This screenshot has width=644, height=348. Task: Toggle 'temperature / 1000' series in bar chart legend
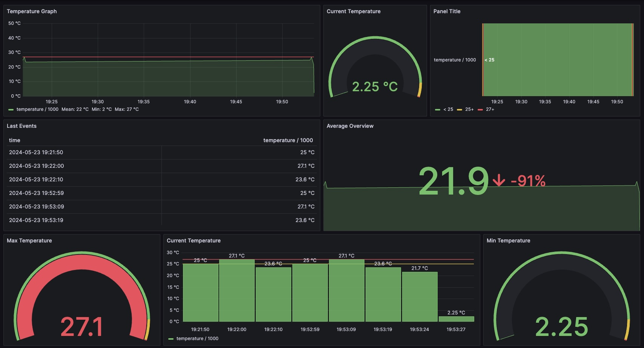pyautogui.click(x=197, y=339)
